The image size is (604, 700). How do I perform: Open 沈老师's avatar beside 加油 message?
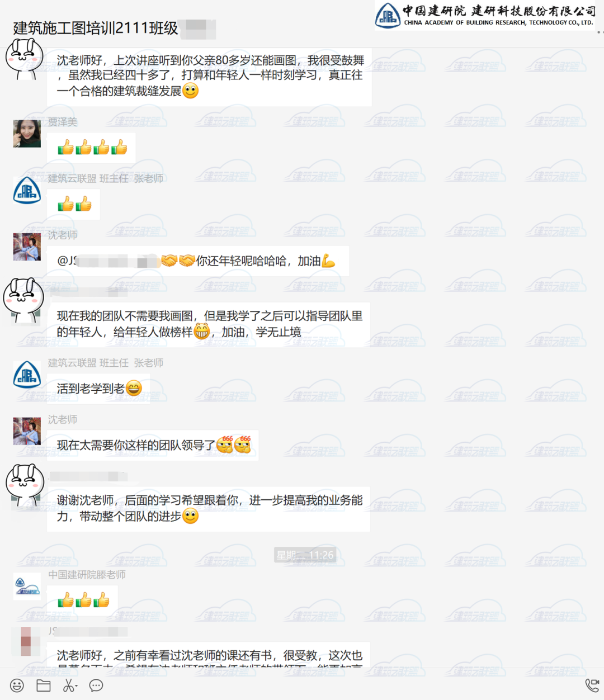point(27,247)
